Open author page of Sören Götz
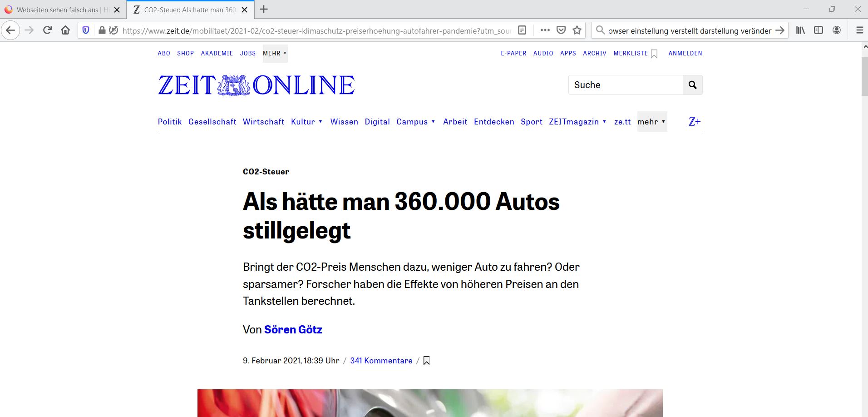The image size is (868, 417). (293, 330)
